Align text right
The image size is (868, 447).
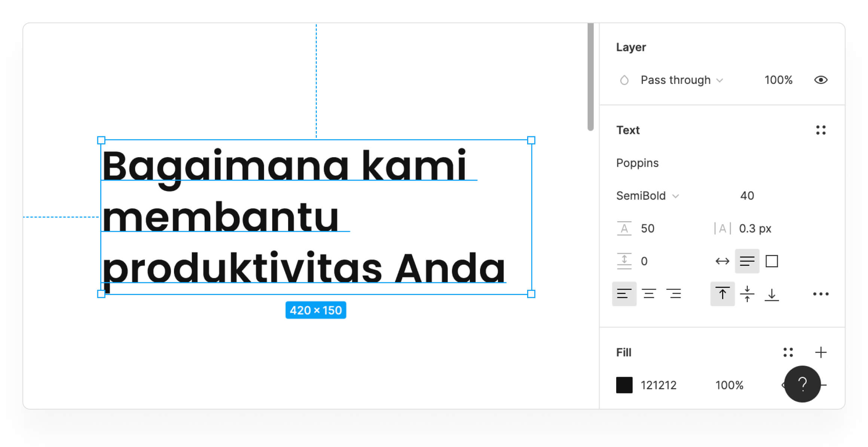click(673, 294)
